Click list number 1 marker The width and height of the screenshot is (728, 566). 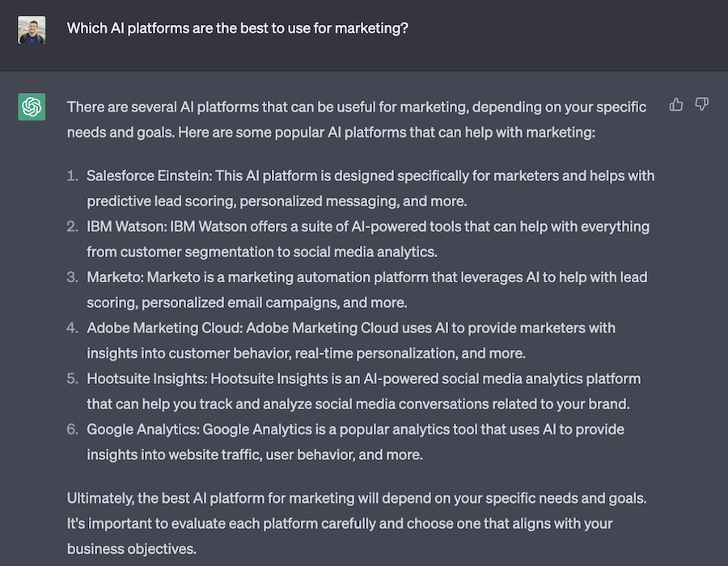(73, 175)
